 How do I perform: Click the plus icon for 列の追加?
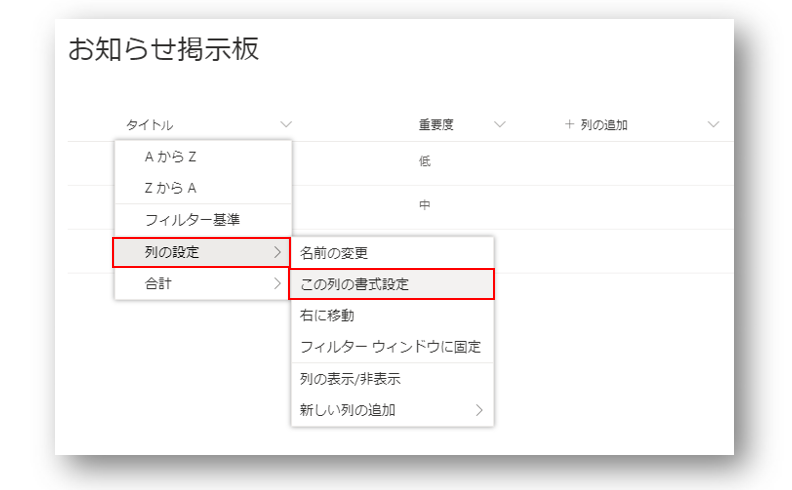(x=569, y=125)
